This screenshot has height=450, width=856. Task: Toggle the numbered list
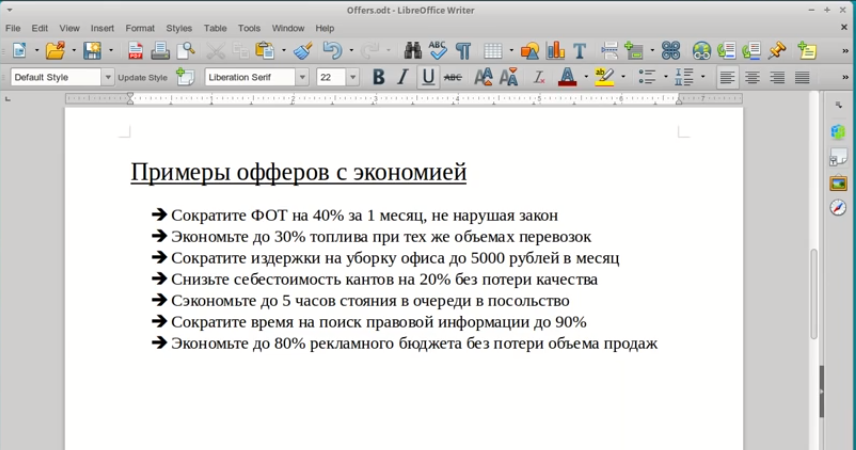[x=684, y=77]
